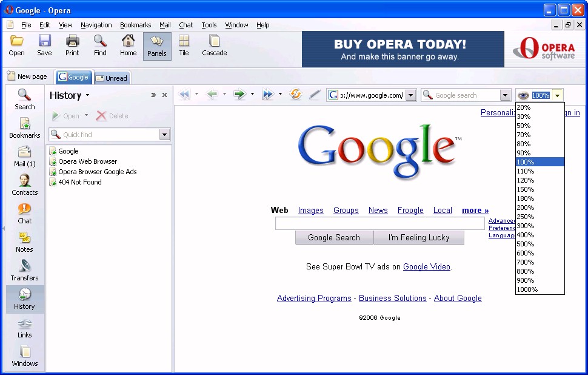Click the Google search text box on the page
Viewport: 588px width, 375px height.
click(x=379, y=224)
